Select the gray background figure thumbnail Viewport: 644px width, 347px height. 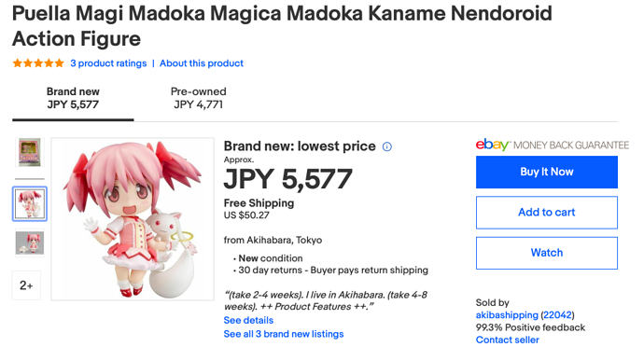(30, 243)
